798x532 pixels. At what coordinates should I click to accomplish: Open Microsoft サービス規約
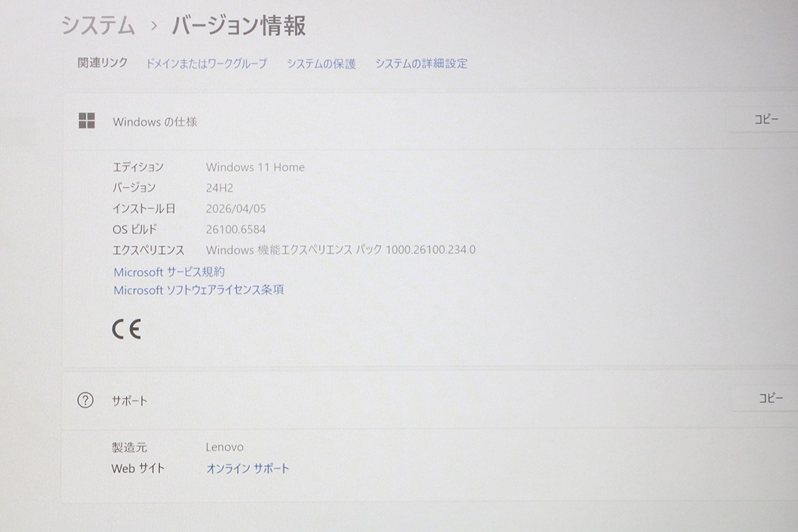[x=168, y=271]
